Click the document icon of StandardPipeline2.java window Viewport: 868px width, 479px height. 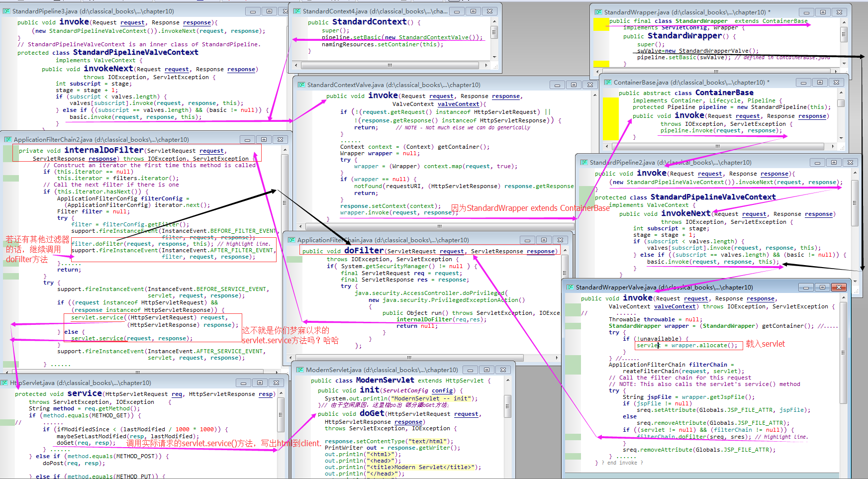584,162
